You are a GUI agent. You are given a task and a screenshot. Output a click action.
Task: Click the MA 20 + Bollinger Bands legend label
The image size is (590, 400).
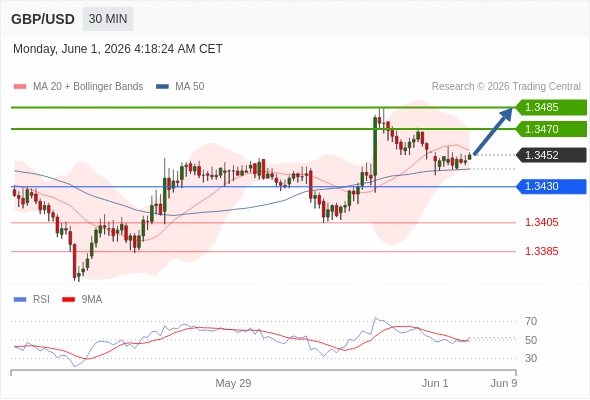(88, 87)
